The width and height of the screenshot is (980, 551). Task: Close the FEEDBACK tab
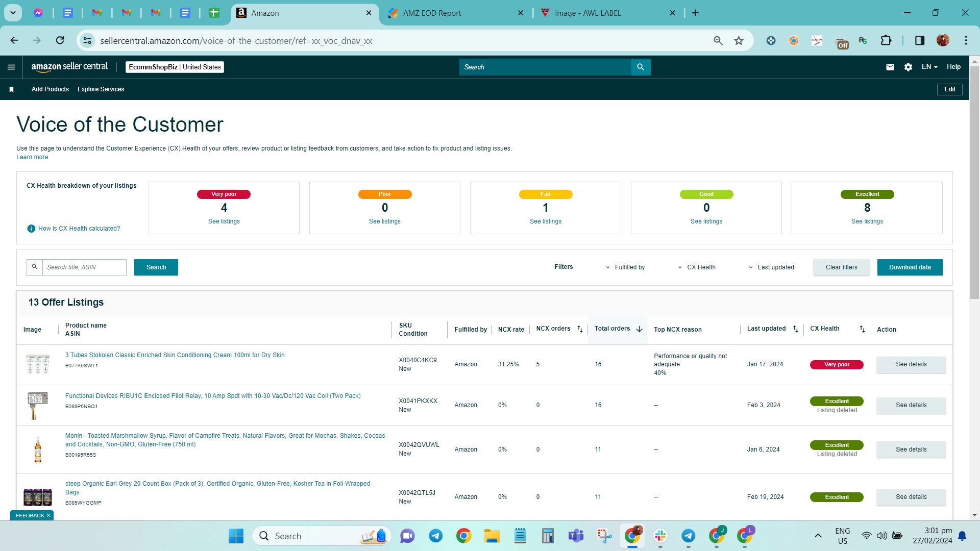[48, 515]
